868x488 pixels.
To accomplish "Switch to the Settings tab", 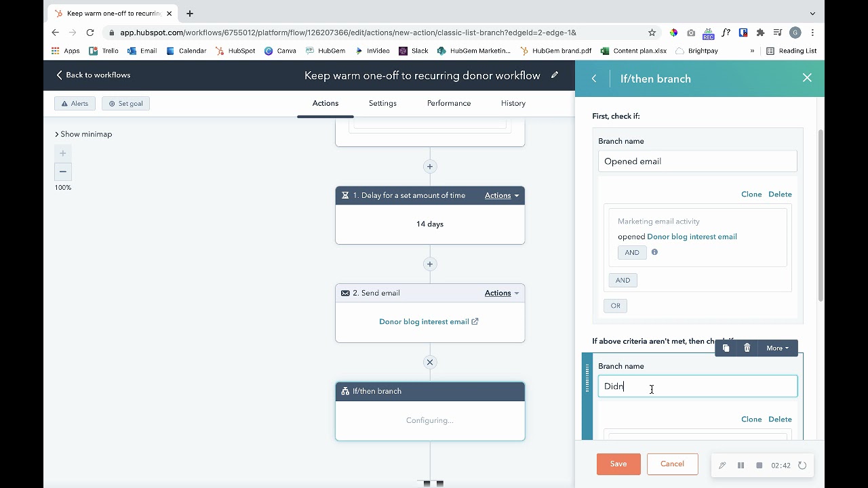I will coord(382,103).
